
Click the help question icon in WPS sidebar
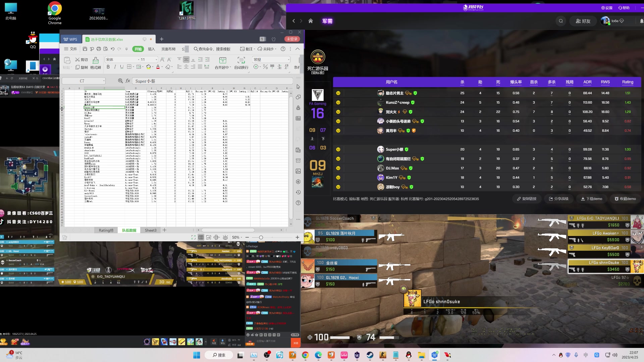click(298, 203)
